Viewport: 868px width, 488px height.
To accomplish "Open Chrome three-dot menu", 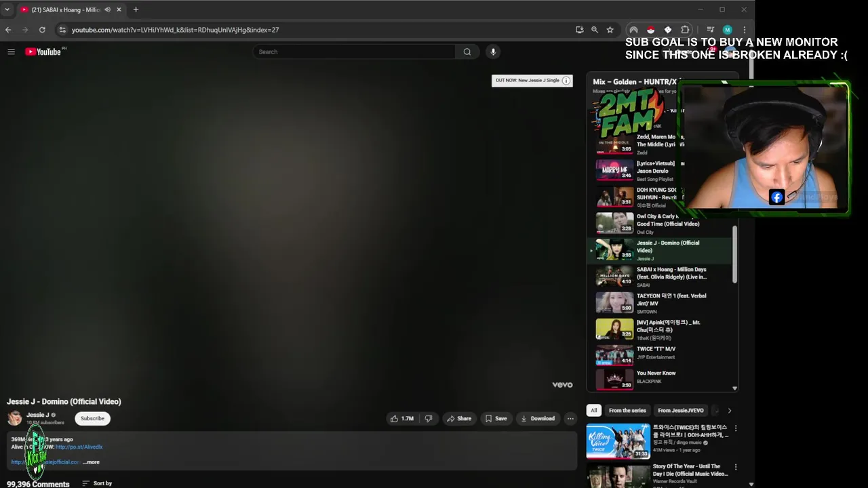I will pyautogui.click(x=744, y=30).
